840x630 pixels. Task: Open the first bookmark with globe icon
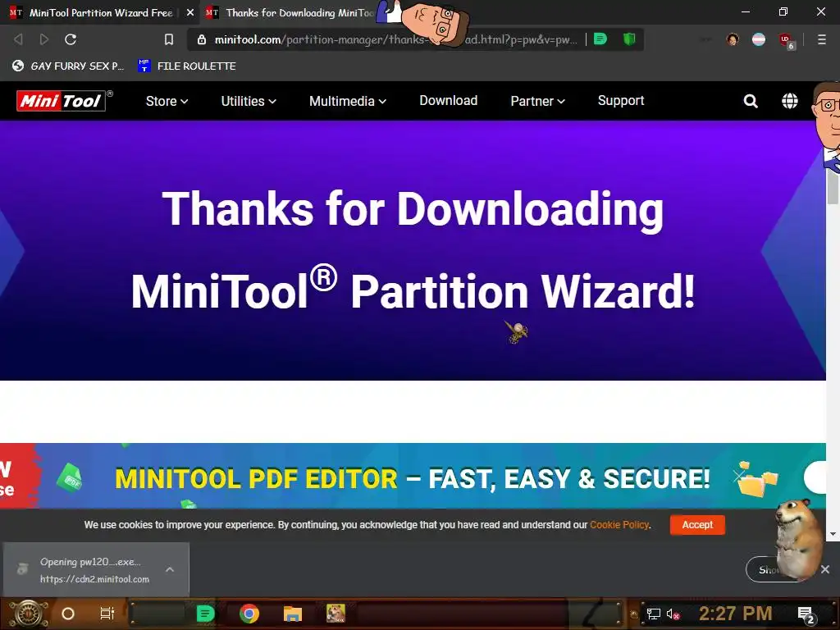click(68, 66)
